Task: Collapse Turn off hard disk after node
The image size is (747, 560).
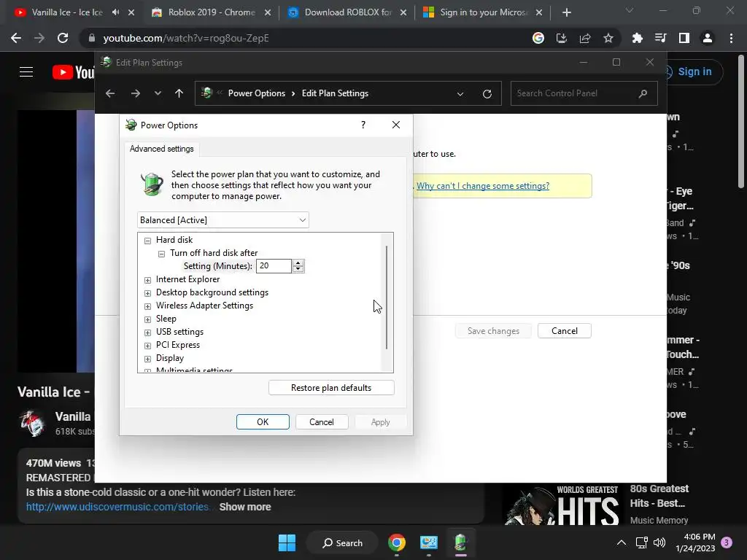Action: click(x=161, y=254)
